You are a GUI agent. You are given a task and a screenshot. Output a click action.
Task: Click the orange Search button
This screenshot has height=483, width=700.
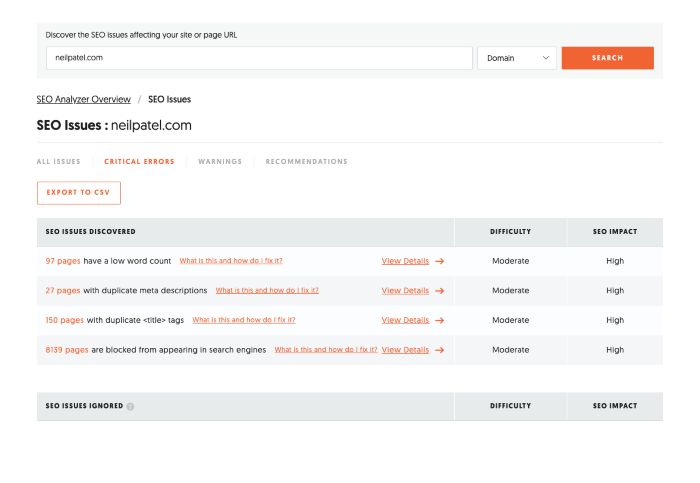pos(608,58)
